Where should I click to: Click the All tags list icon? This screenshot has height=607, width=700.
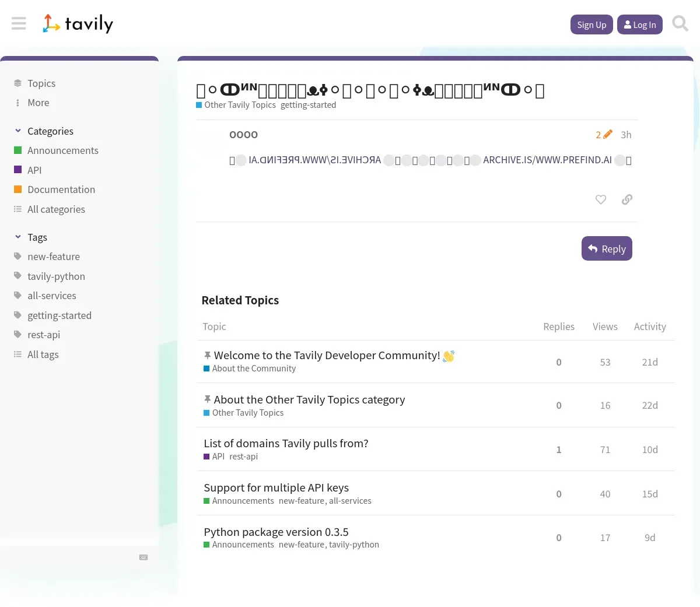pos(17,355)
